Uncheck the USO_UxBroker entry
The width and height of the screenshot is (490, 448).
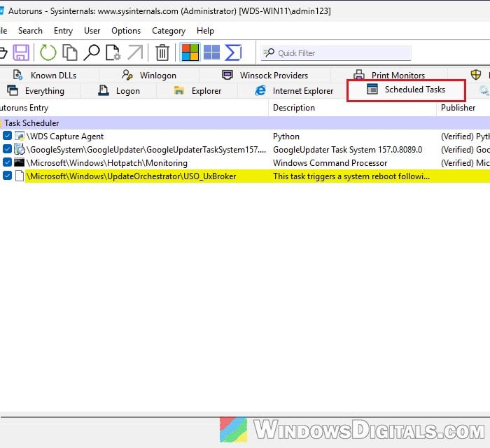7,176
